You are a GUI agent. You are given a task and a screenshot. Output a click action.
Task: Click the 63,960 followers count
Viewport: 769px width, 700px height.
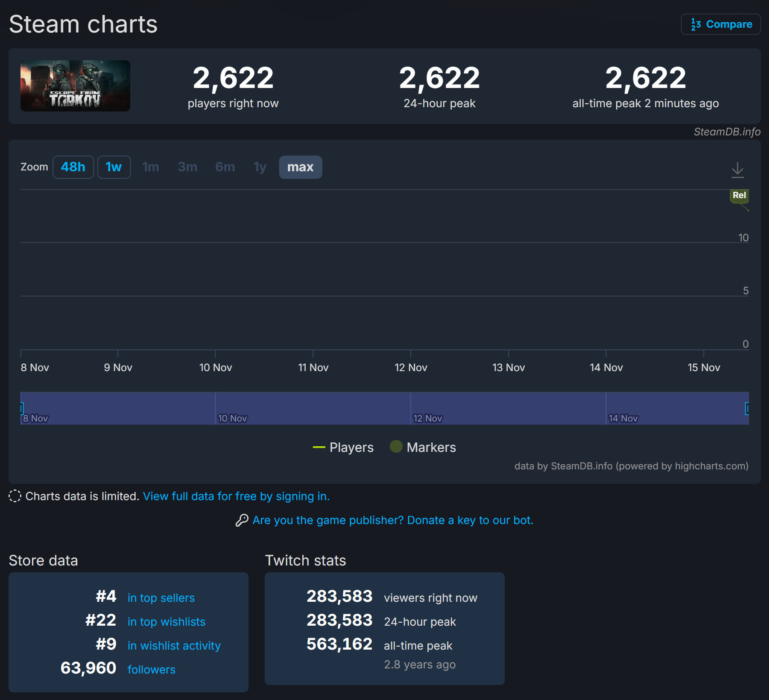(88, 668)
